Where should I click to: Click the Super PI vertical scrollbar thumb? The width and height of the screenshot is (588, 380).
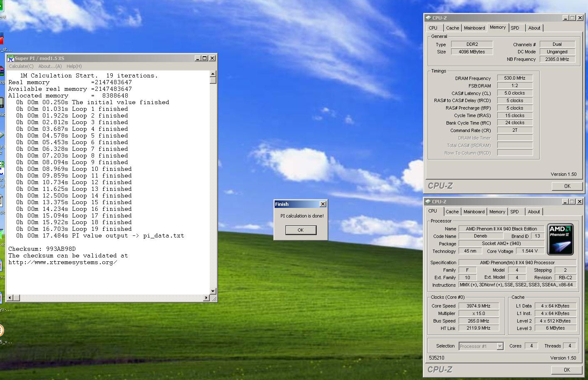click(x=213, y=80)
